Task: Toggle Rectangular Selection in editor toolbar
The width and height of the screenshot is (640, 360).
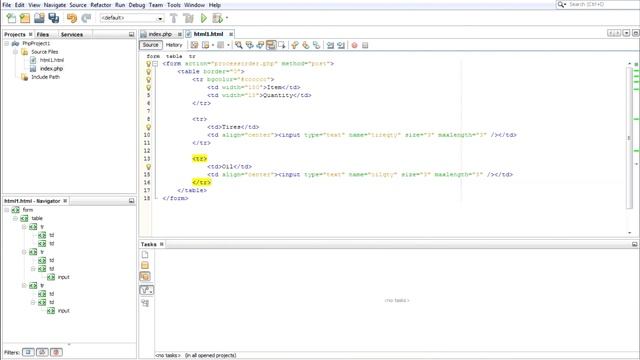Action: coord(282,45)
